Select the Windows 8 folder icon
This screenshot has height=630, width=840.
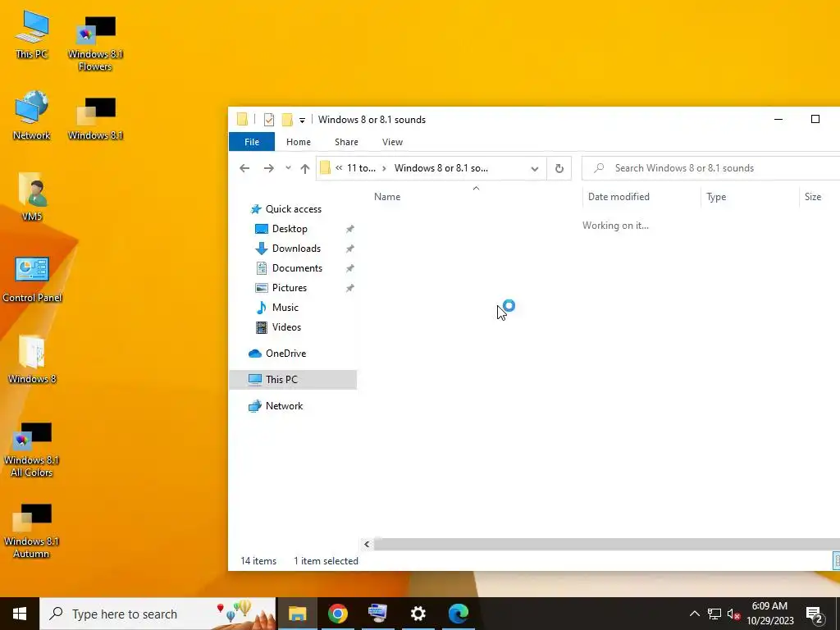pyautogui.click(x=32, y=359)
